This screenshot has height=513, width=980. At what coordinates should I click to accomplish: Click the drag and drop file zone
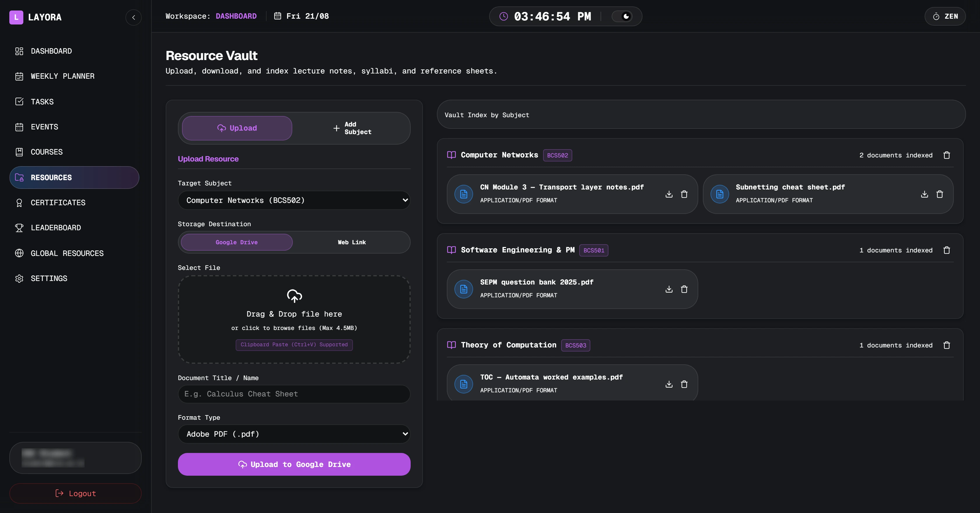(294, 319)
